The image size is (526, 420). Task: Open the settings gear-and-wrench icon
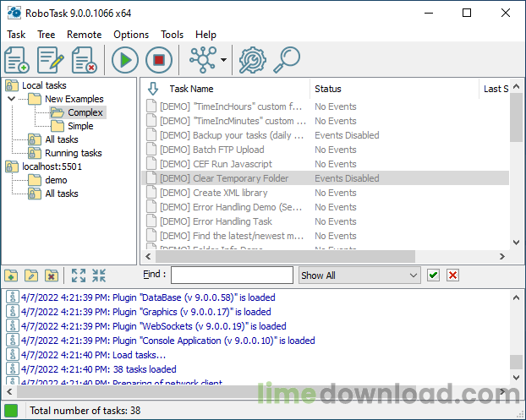click(x=253, y=60)
